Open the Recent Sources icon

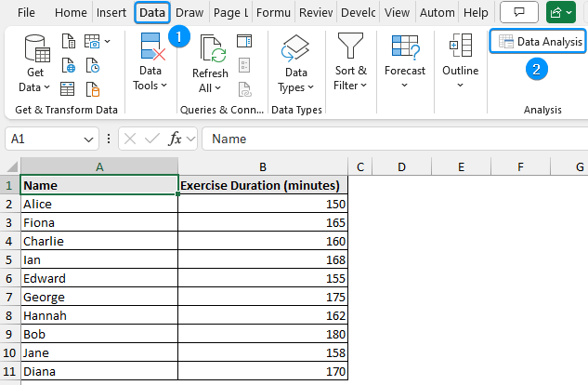pyautogui.click(x=93, y=65)
